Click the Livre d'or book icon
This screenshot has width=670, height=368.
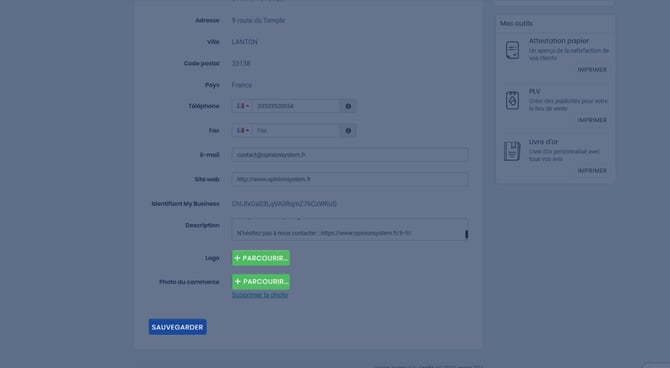512,151
